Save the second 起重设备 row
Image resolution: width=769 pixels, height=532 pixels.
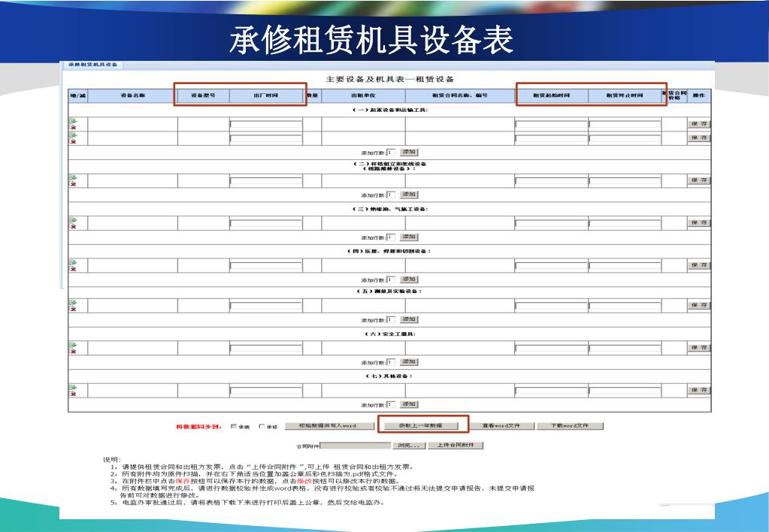(699, 138)
